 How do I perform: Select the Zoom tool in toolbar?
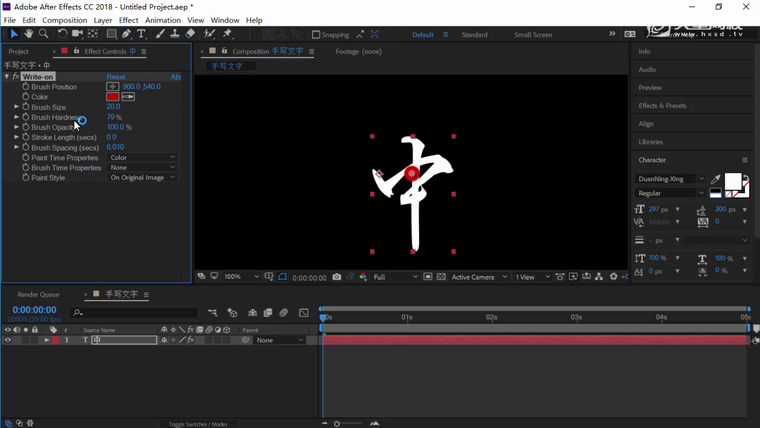[x=43, y=34]
